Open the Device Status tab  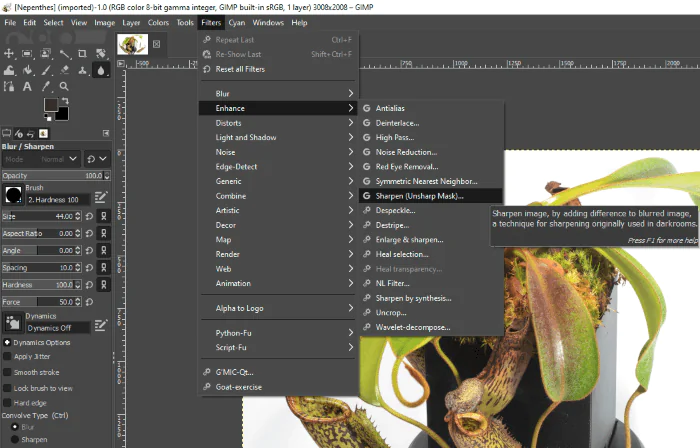coord(19,133)
